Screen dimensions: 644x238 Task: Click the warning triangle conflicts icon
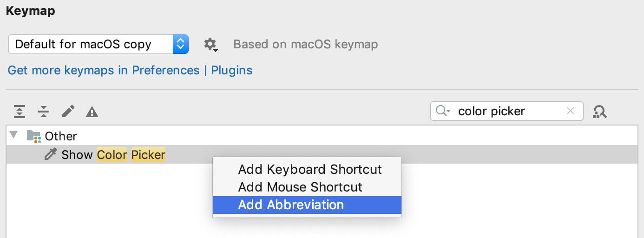[92, 112]
